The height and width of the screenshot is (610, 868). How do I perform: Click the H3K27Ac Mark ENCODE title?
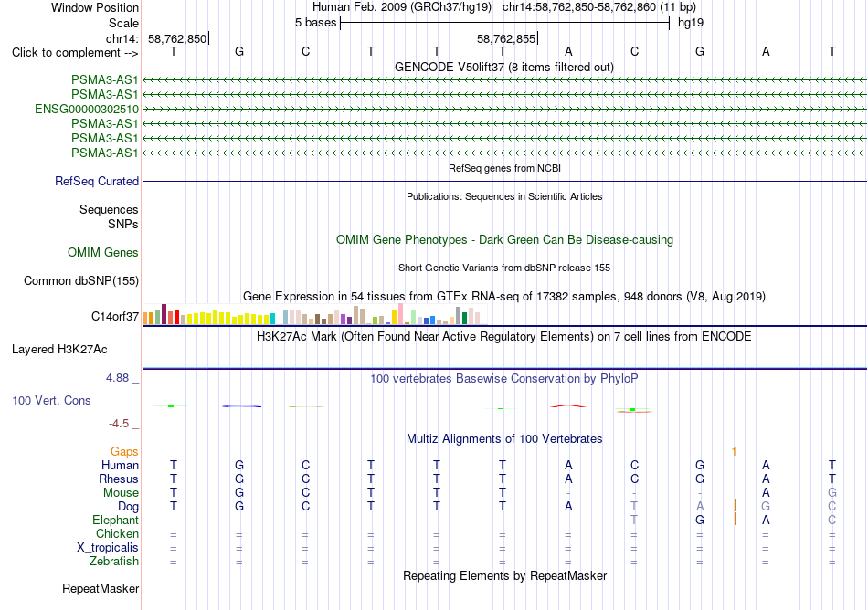point(503,336)
